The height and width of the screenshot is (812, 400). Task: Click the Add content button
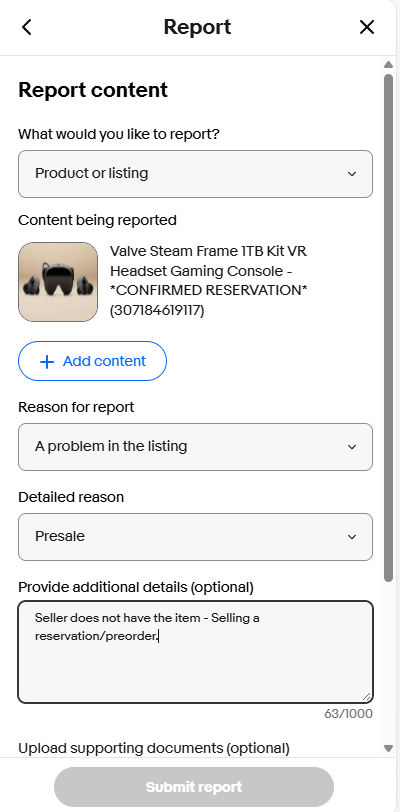pyautogui.click(x=92, y=361)
